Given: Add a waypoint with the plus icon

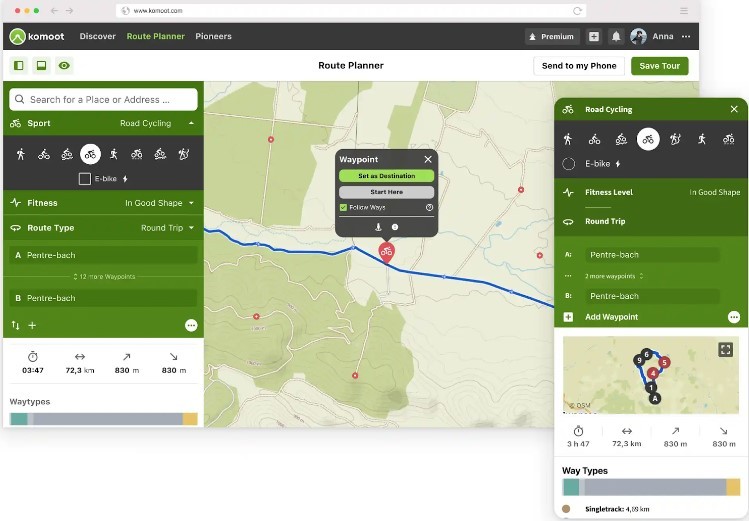Looking at the screenshot, I should pos(32,325).
